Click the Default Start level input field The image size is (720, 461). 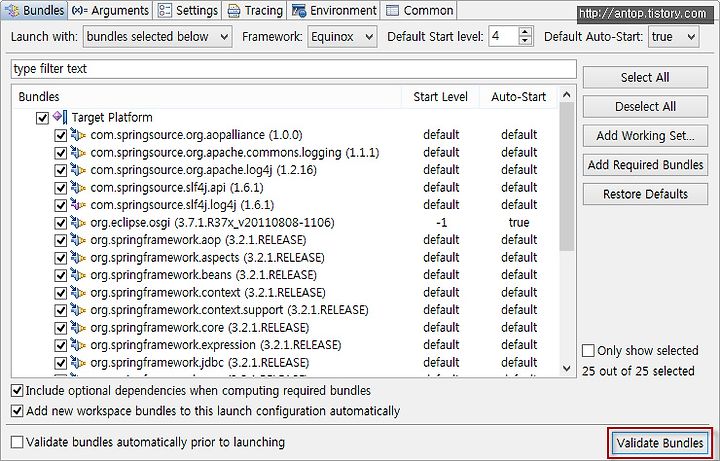pos(503,37)
